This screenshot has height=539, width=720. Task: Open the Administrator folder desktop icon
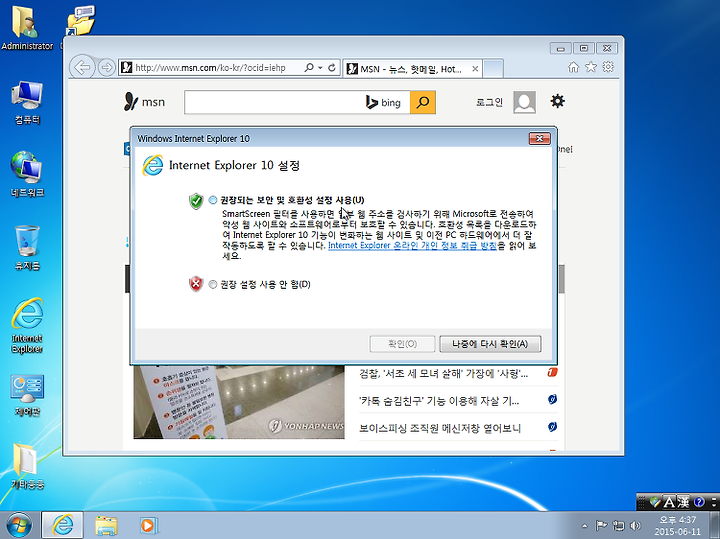pyautogui.click(x=27, y=28)
